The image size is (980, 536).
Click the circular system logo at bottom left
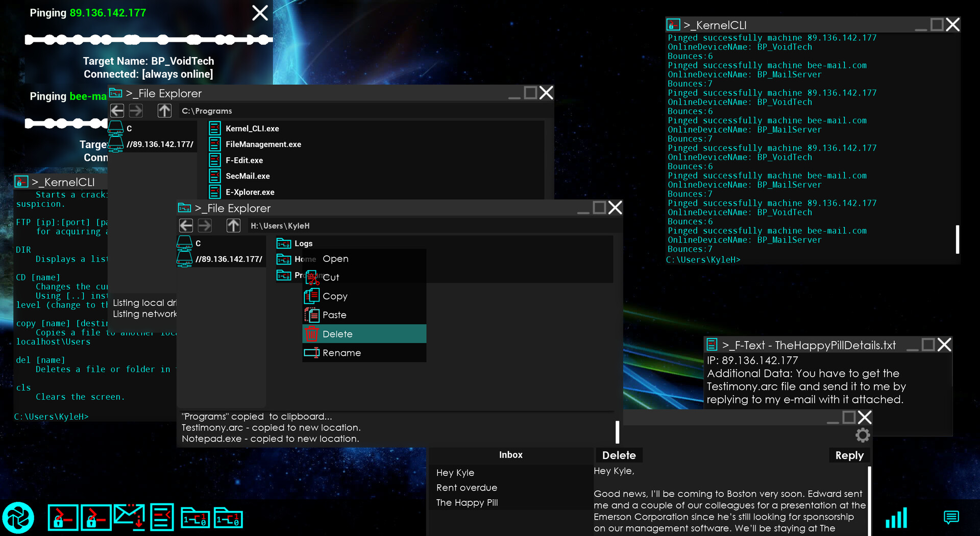pyautogui.click(x=17, y=517)
